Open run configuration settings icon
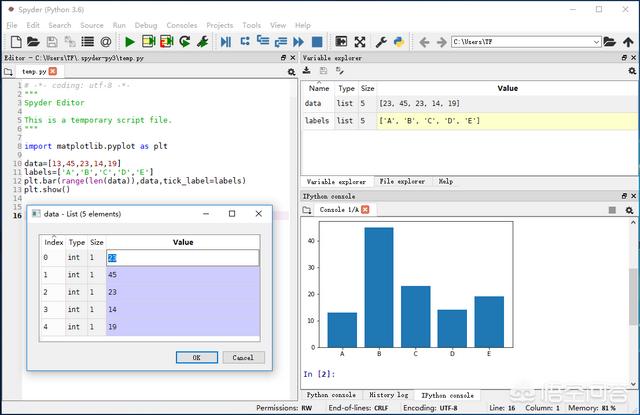Screen dimensions: 640x415 point(202,42)
